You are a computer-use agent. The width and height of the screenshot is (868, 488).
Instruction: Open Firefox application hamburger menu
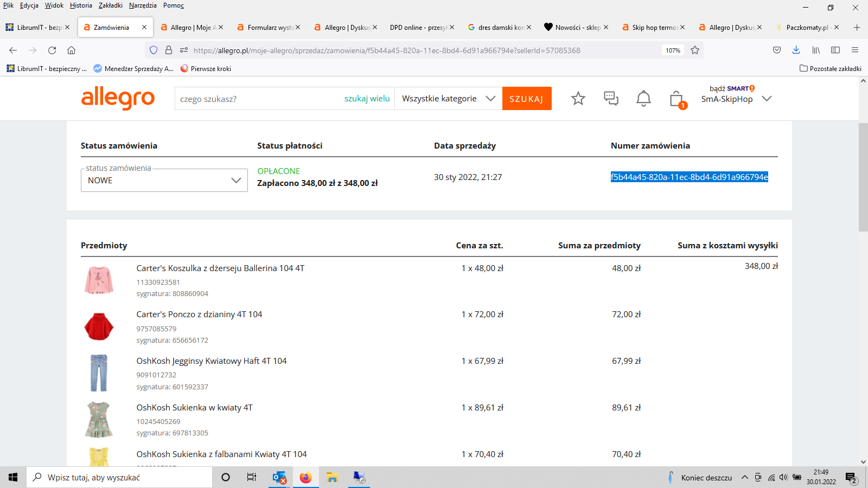(855, 50)
